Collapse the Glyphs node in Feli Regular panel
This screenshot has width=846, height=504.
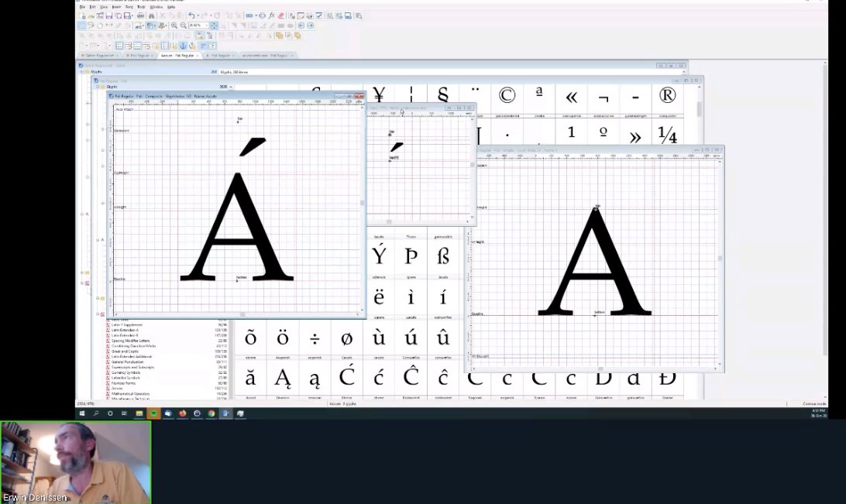click(x=98, y=86)
